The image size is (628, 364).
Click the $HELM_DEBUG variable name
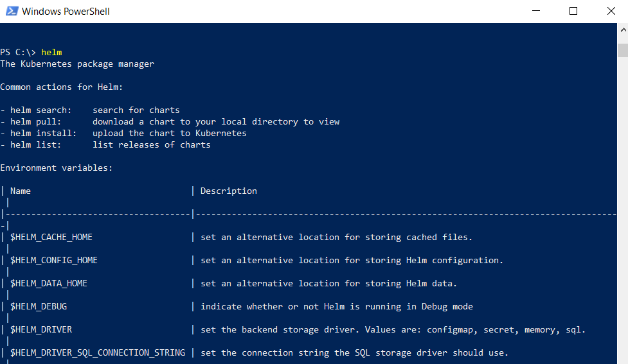coord(39,307)
